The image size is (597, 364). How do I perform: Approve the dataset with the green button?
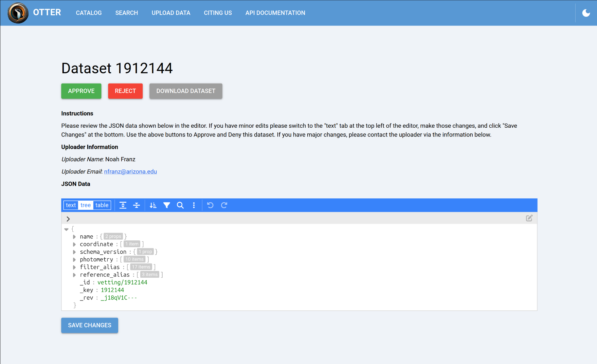click(x=81, y=91)
